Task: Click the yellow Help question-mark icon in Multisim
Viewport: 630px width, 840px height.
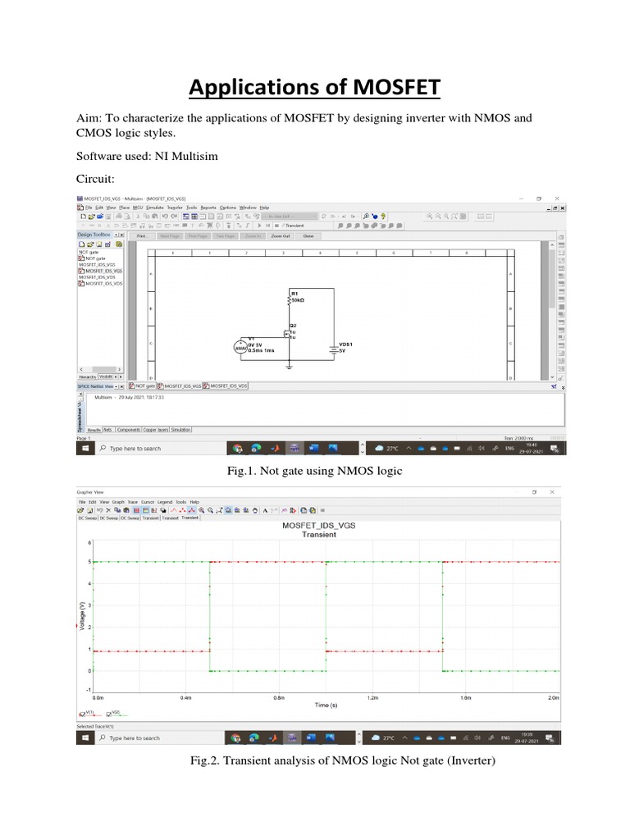Action: 383,217
